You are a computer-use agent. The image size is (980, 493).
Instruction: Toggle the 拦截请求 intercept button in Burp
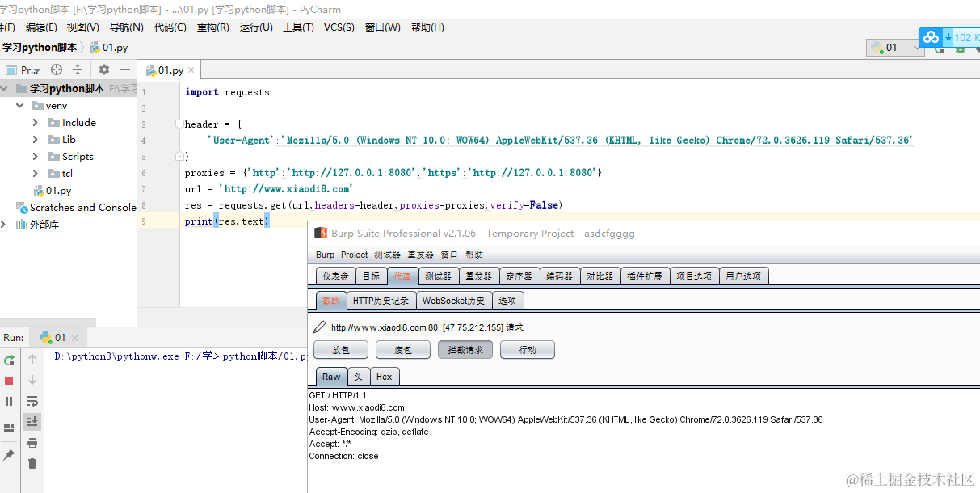click(465, 350)
